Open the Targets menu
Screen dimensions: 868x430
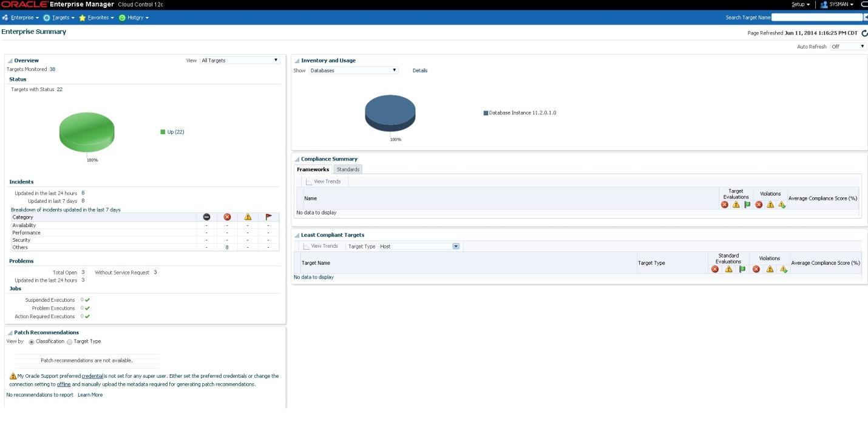59,18
